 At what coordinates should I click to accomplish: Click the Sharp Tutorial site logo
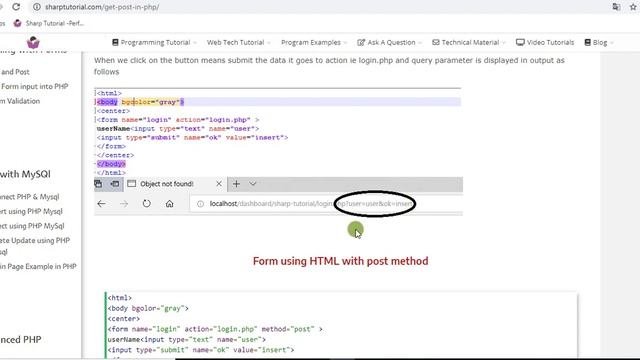[x=33, y=42]
